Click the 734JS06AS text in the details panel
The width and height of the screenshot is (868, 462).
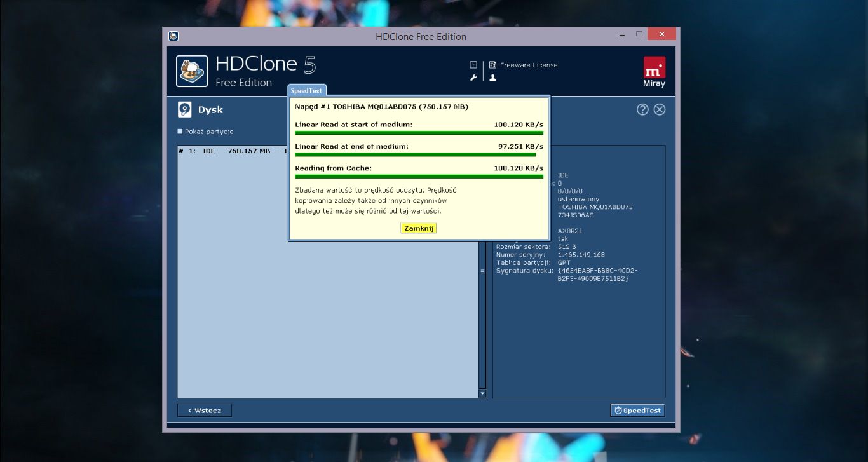click(x=576, y=215)
